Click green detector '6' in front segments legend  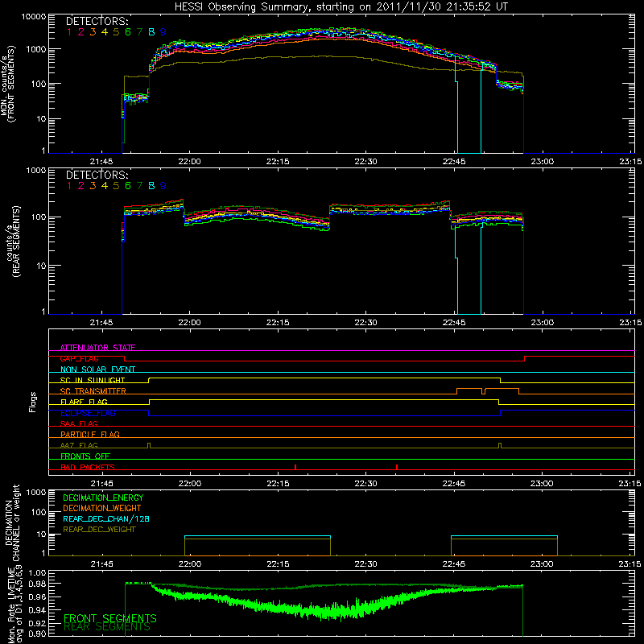[128, 32]
